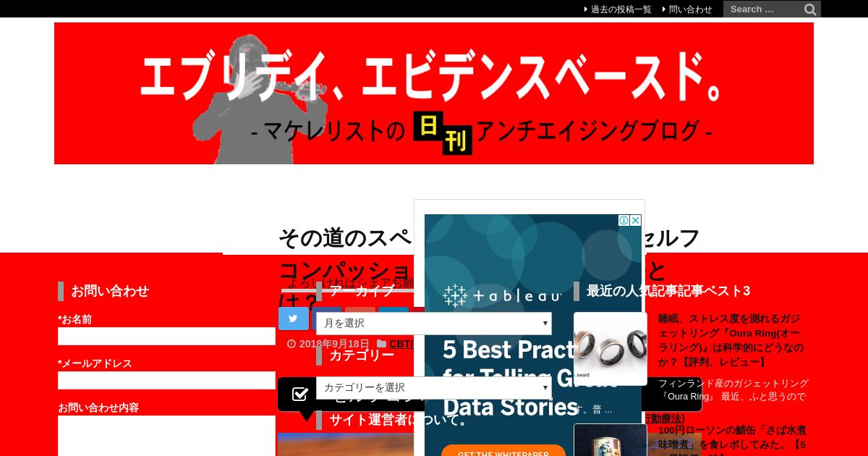Screen dimensions: 868x456
Task: Click the AdChoices info icon on the ad
Action: pos(624,220)
